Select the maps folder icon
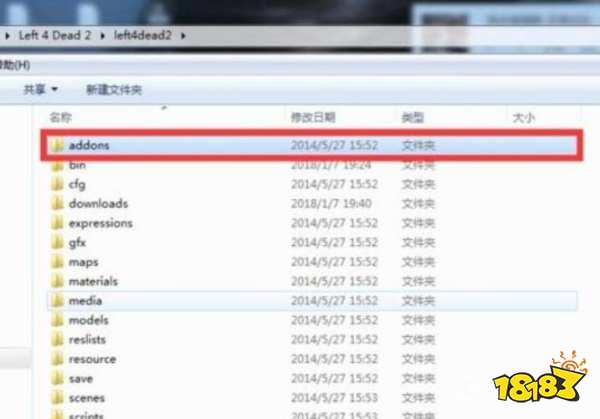The height and width of the screenshot is (419, 600). (x=57, y=262)
